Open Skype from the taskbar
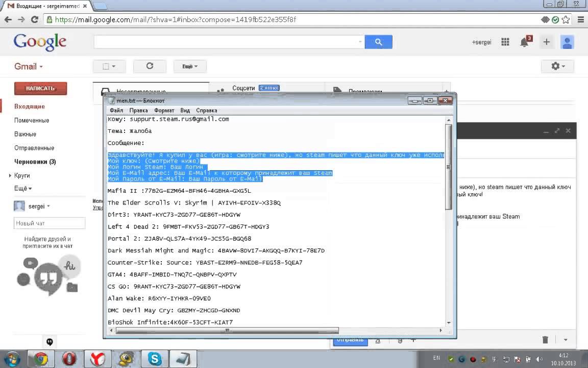The height and width of the screenshot is (368, 588). click(x=155, y=359)
